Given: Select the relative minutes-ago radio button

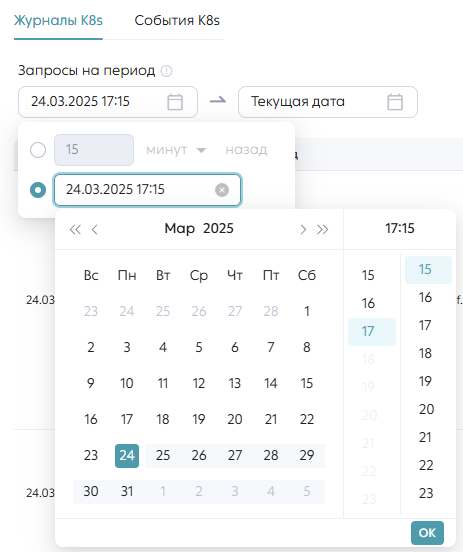Looking at the screenshot, I should [x=38, y=150].
